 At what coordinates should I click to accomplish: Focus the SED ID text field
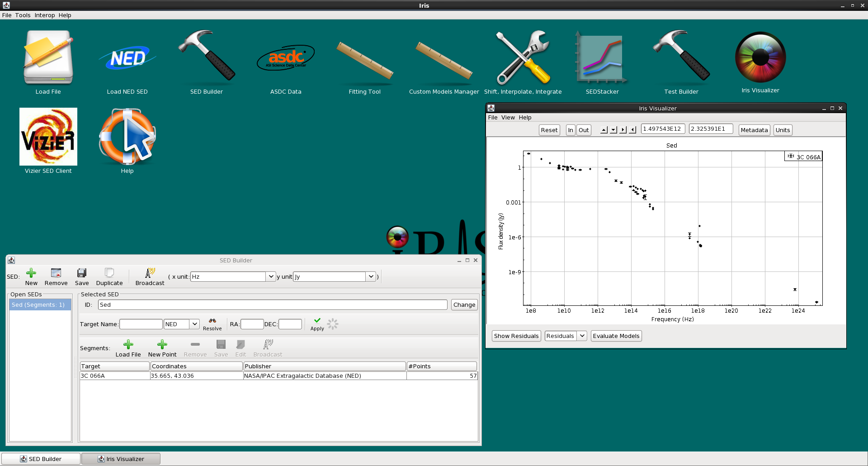click(x=273, y=304)
